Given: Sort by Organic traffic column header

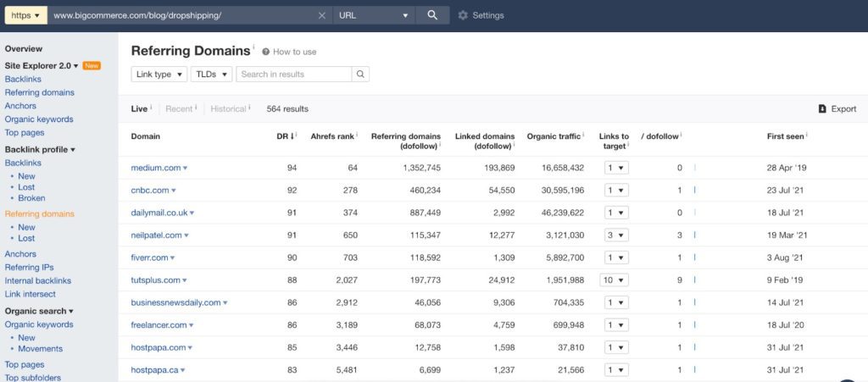Looking at the screenshot, I should [x=554, y=136].
